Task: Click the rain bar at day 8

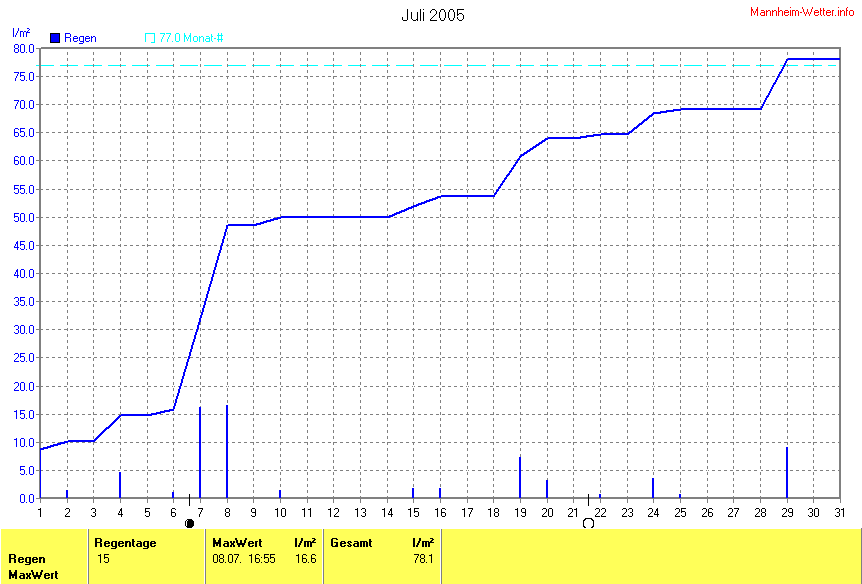Action: coord(227,452)
